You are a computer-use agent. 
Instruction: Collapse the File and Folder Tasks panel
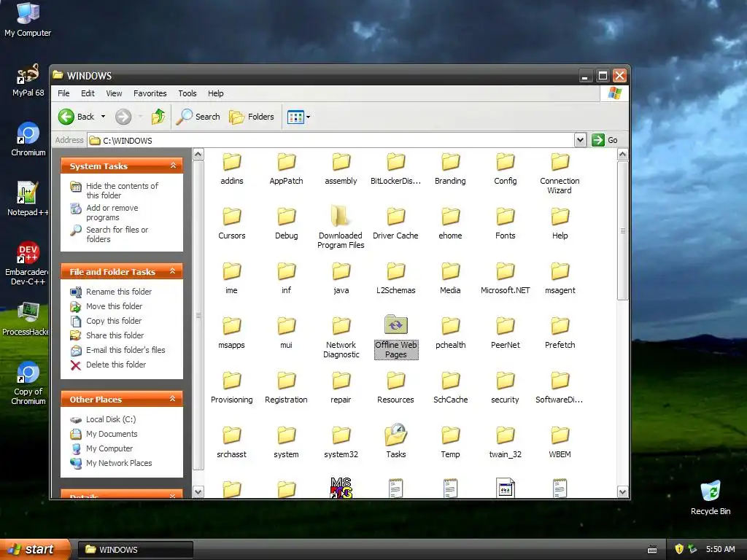point(173,271)
